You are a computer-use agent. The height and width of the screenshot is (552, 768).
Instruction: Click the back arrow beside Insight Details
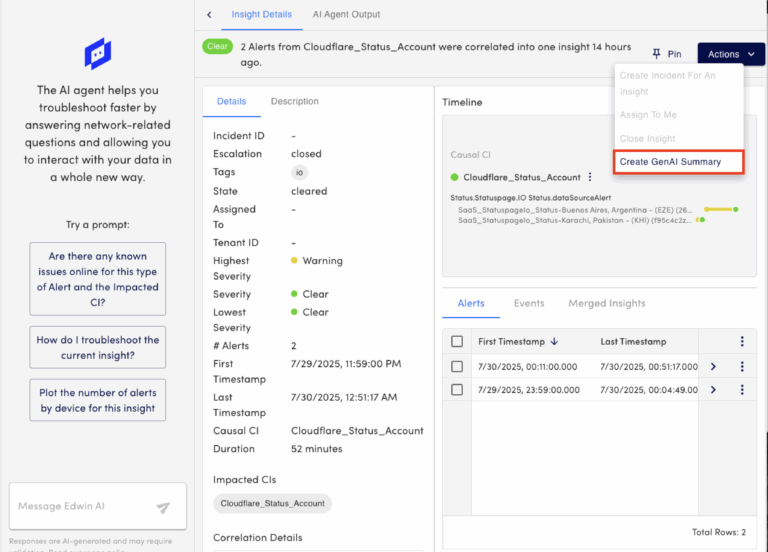[x=209, y=15]
